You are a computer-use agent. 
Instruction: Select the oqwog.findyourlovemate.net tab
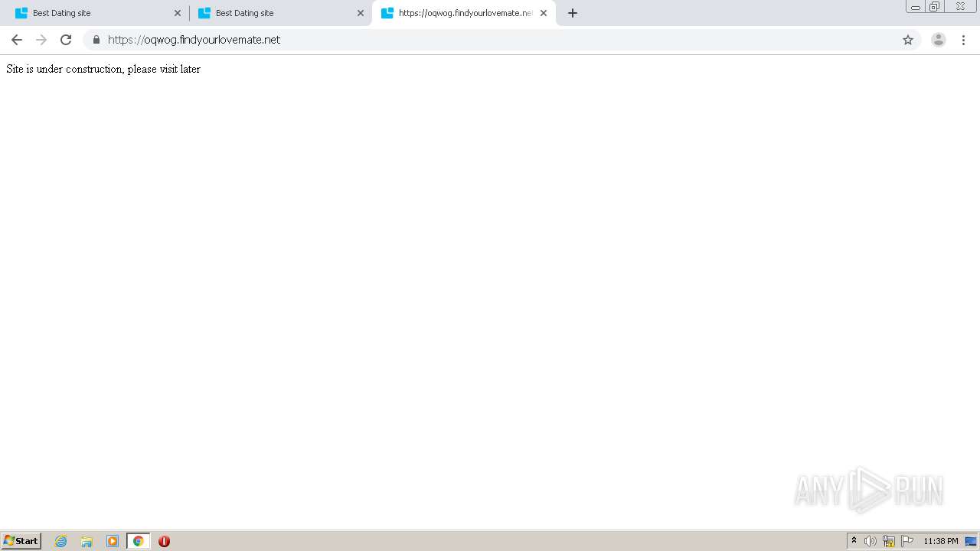click(x=464, y=13)
